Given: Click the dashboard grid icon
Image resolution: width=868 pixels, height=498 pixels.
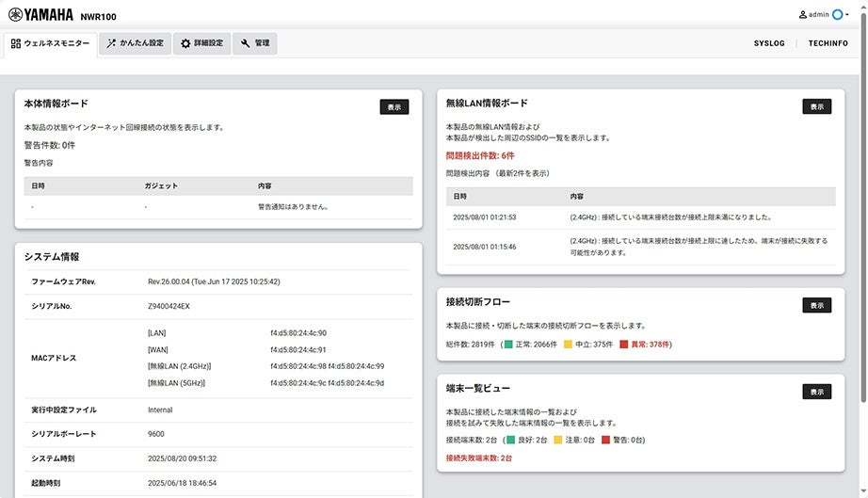Looking at the screenshot, I should point(15,43).
